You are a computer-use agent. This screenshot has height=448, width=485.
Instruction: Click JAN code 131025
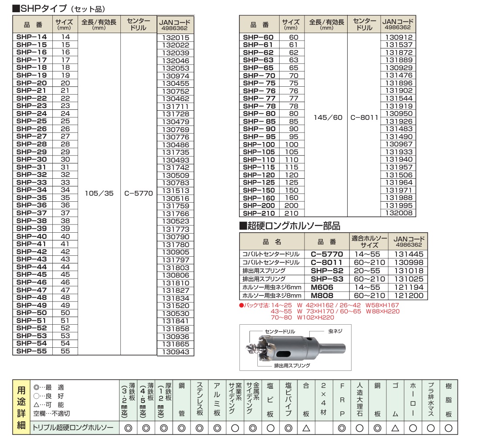click(409, 279)
